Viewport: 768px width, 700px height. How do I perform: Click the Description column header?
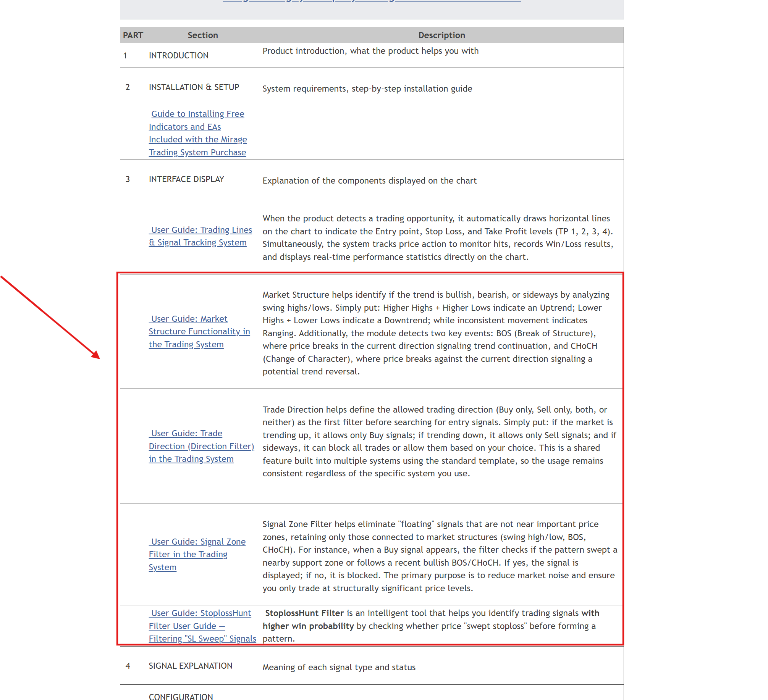(x=441, y=35)
